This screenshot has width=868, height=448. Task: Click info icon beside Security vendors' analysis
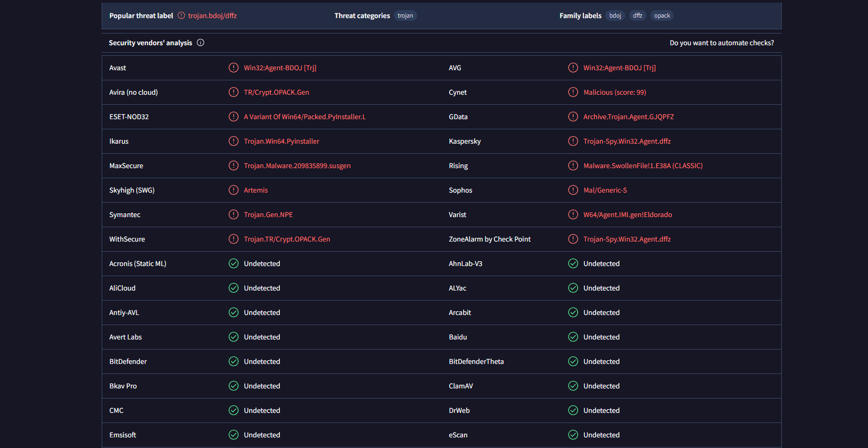201,43
